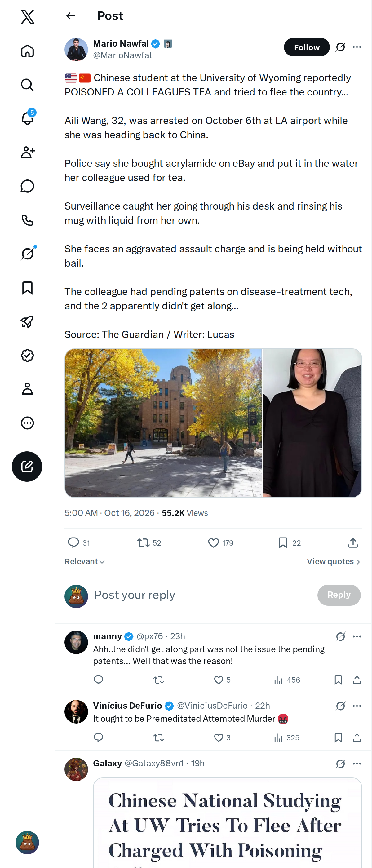Open the Messages chat item in sidebar
The height and width of the screenshot is (868, 372).
27,186
